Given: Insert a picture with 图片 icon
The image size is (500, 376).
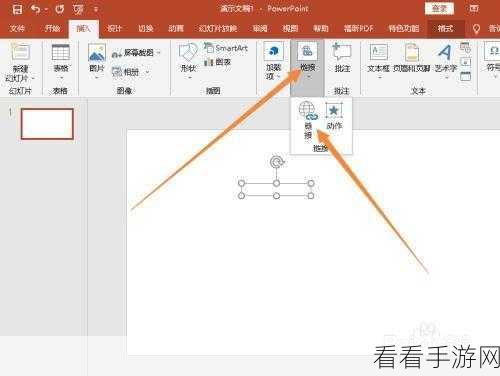Looking at the screenshot, I should click(97, 53).
